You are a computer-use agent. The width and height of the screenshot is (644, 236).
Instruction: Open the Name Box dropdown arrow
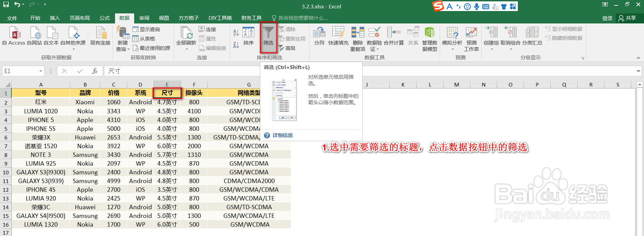click(41, 71)
